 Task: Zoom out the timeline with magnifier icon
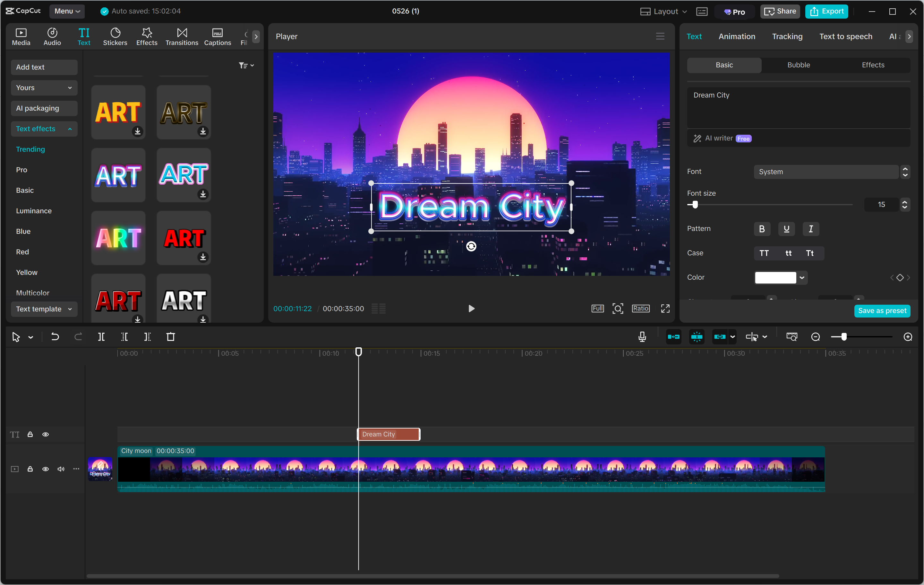click(x=816, y=337)
